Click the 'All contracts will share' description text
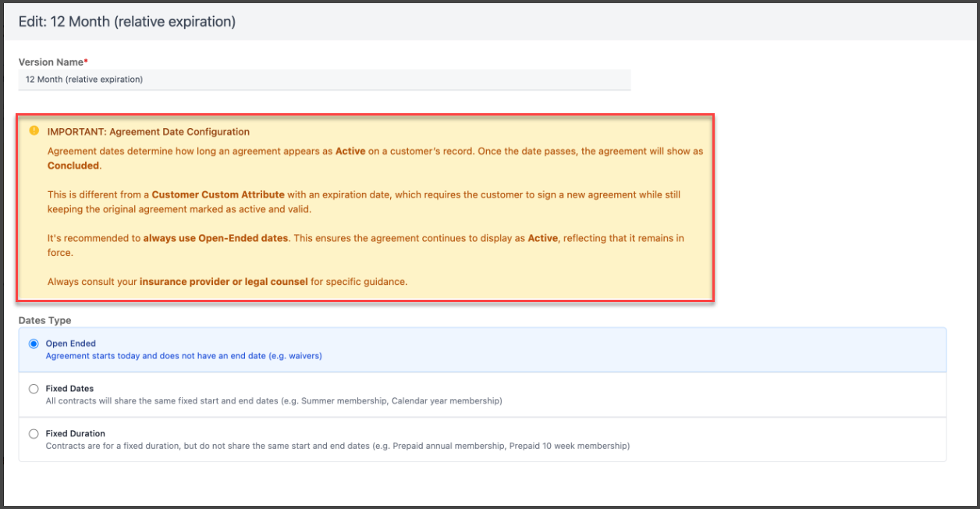The image size is (980, 509). click(273, 401)
